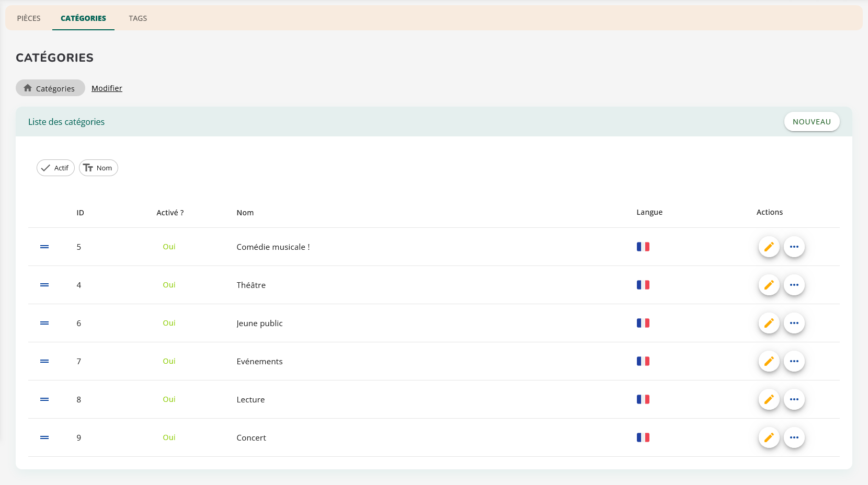The width and height of the screenshot is (868, 485).
Task: Open more actions menu for Comédie musicale
Action: point(794,247)
